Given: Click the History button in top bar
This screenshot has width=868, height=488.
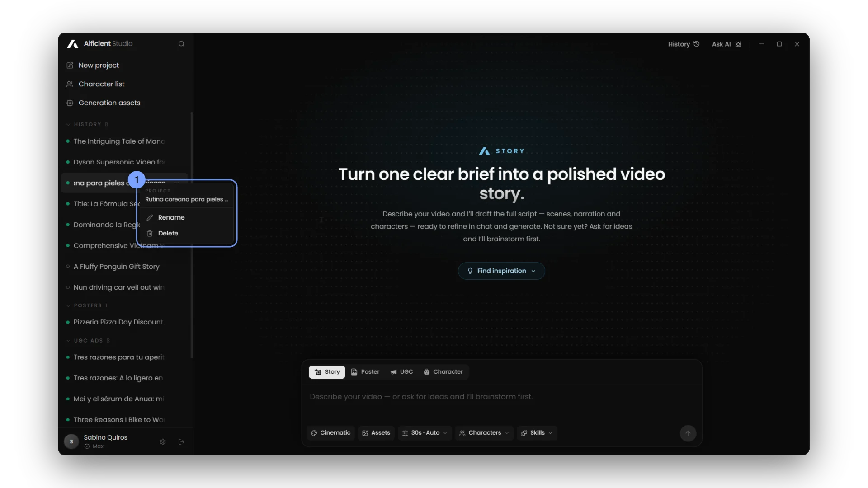Looking at the screenshot, I should pos(684,44).
